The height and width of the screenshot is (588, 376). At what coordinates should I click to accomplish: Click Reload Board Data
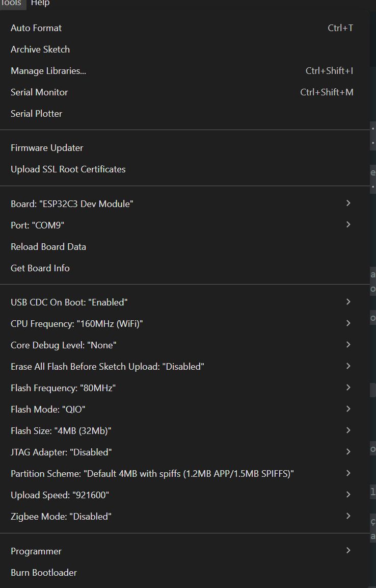(x=48, y=247)
